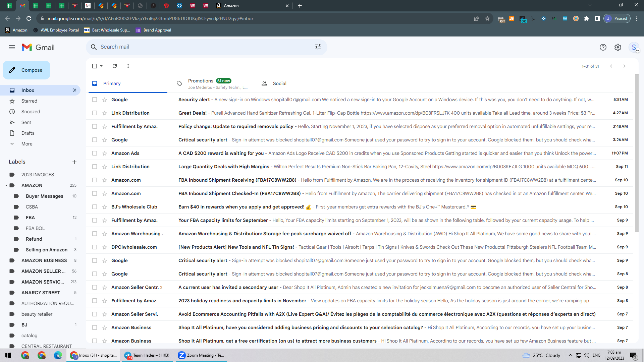Open the Sent folder
644x362 pixels.
tap(40, 122)
